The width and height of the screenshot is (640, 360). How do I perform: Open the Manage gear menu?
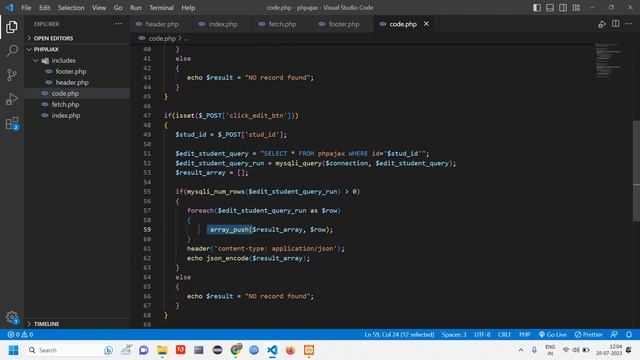12,317
